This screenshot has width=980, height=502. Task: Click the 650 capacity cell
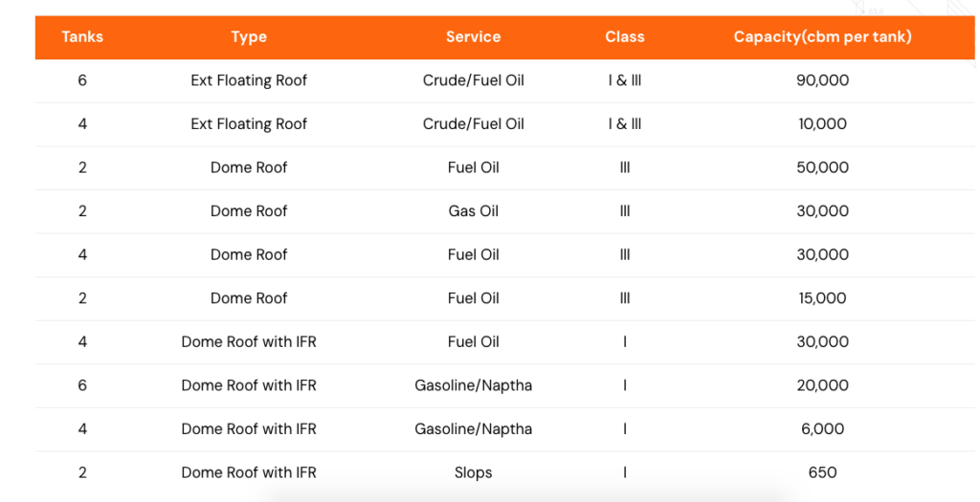[x=822, y=472]
